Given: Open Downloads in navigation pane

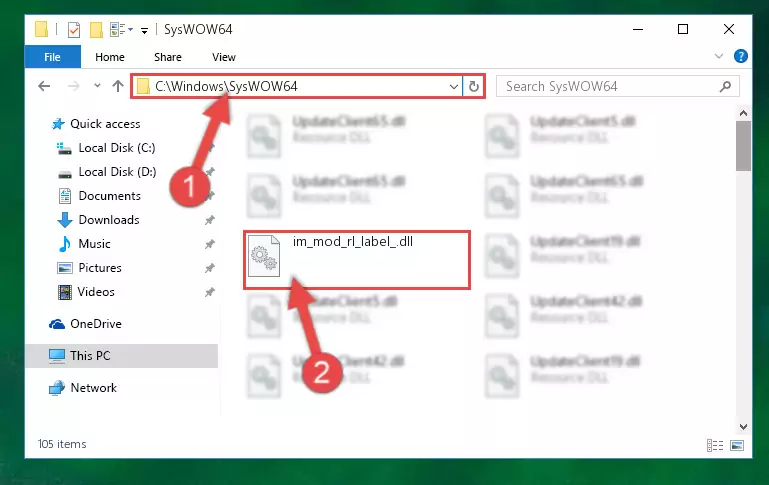Looking at the screenshot, I should [x=109, y=220].
